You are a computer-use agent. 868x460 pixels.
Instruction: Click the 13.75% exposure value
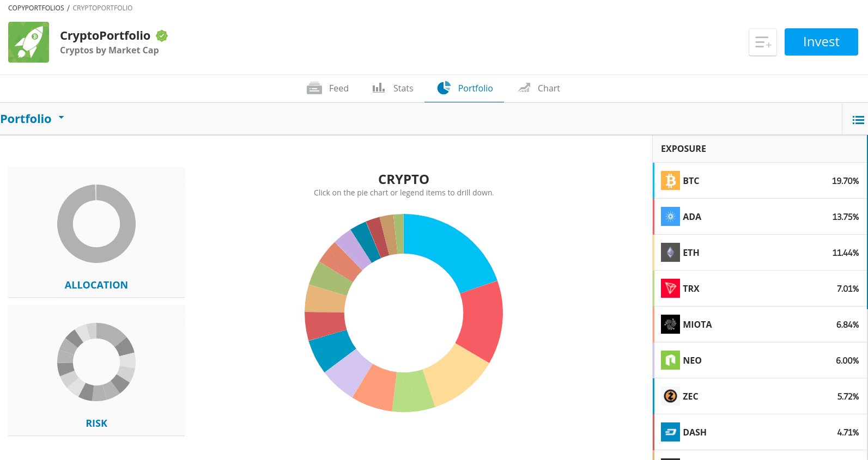coord(845,217)
